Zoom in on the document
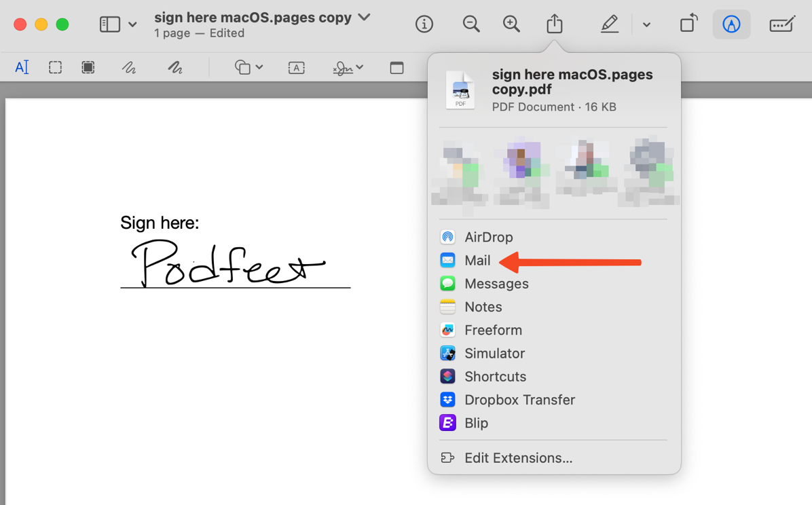Screen dimensions: 812x505 pyautogui.click(x=511, y=24)
